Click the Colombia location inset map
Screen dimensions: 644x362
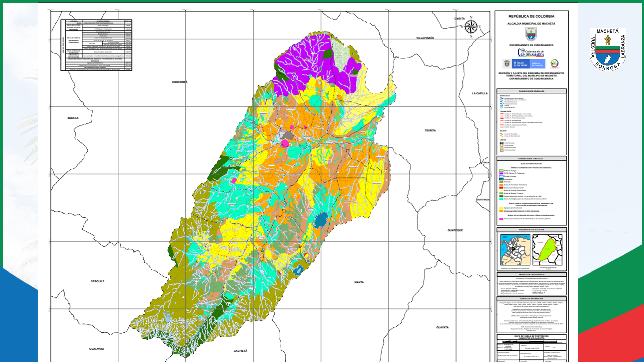point(515,250)
